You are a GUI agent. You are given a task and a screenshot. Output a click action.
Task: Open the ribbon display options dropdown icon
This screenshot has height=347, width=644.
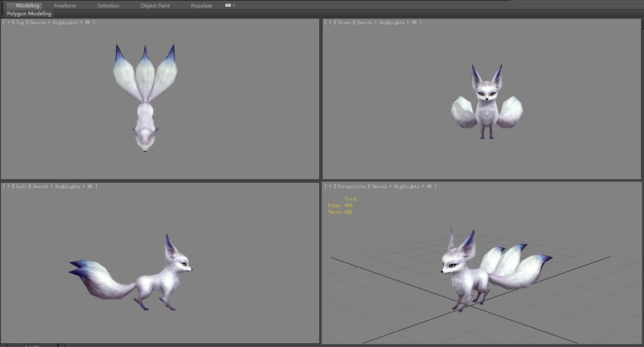pyautogui.click(x=230, y=5)
